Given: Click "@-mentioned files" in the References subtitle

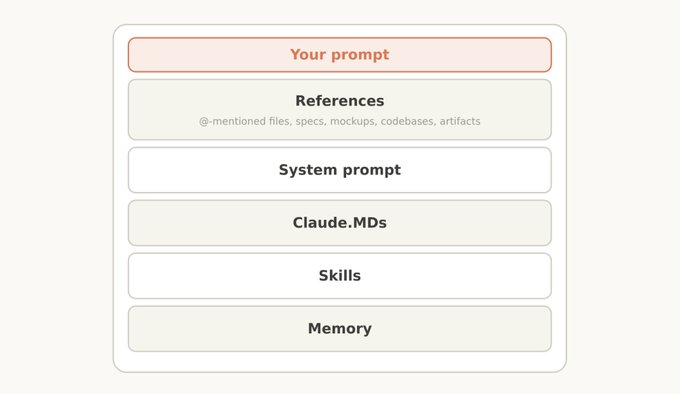Looking at the screenshot, I should click(x=245, y=121).
